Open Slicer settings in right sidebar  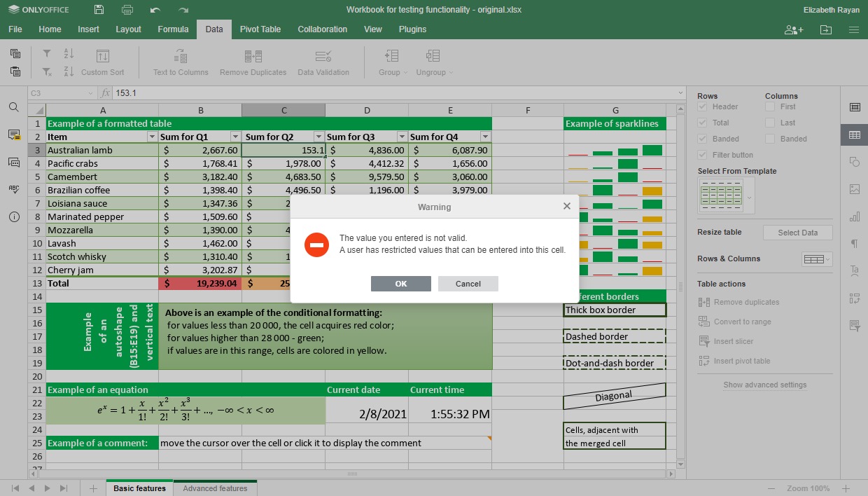tap(855, 326)
